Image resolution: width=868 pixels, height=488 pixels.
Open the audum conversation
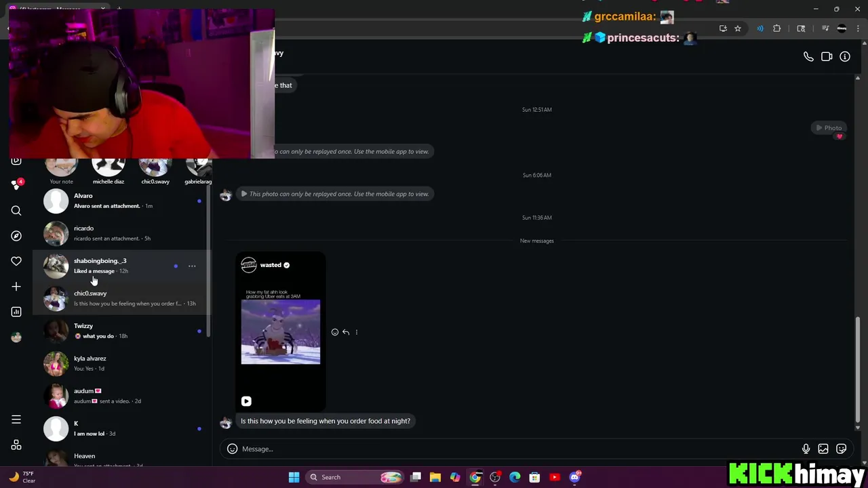[x=122, y=396]
